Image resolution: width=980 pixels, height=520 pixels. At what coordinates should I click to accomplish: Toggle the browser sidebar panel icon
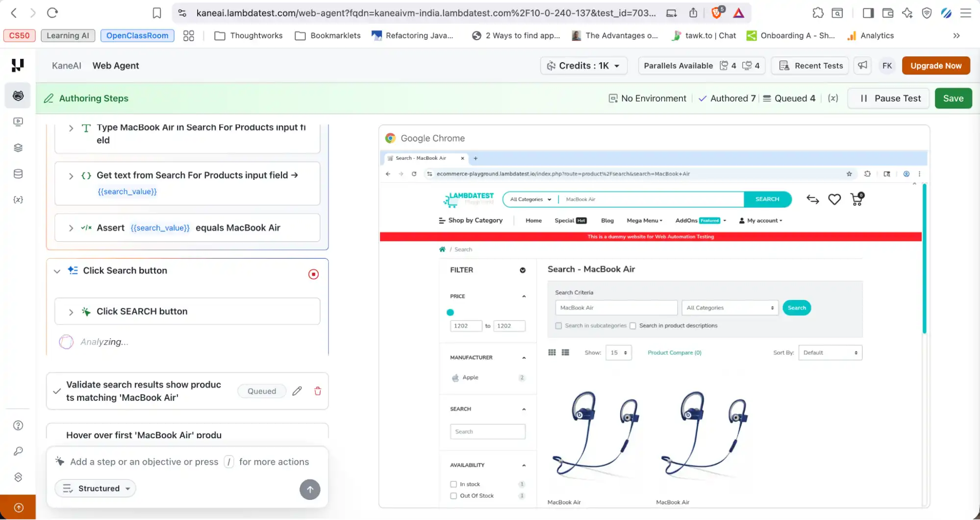tap(868, 13)
